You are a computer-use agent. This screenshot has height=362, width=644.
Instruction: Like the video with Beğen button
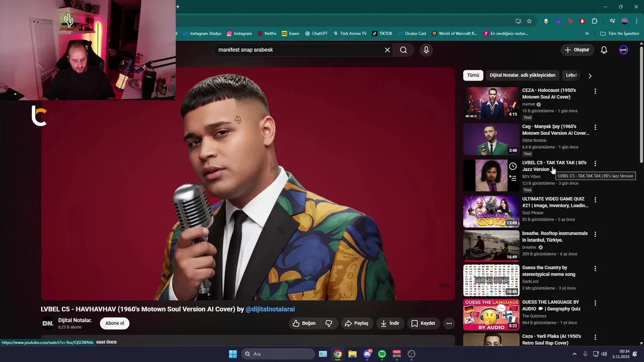point(304,323)
